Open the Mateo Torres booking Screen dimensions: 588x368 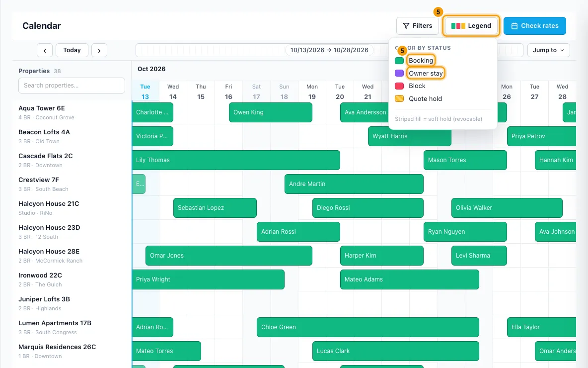tap(166, 351)
